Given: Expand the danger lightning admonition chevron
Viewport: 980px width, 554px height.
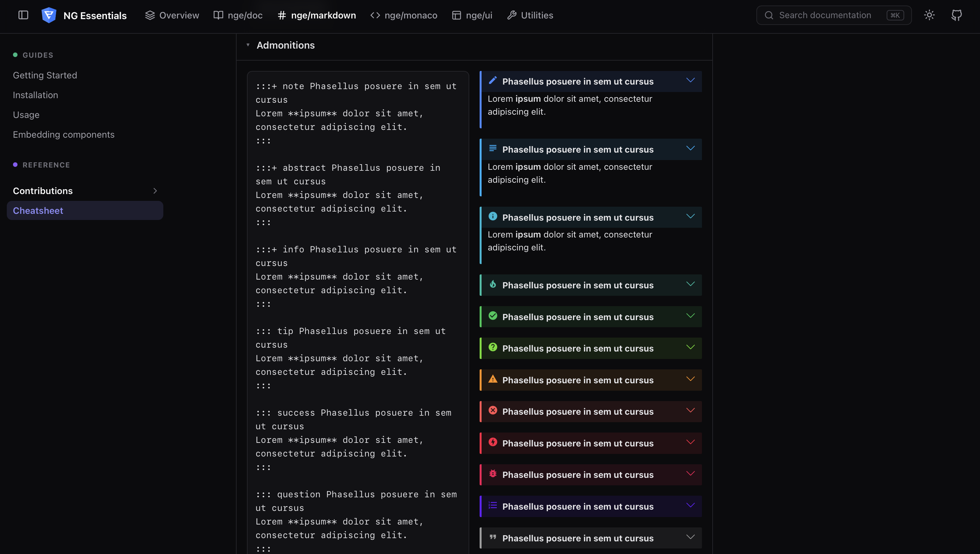Looking at the screenshot, I should (690, 442).
